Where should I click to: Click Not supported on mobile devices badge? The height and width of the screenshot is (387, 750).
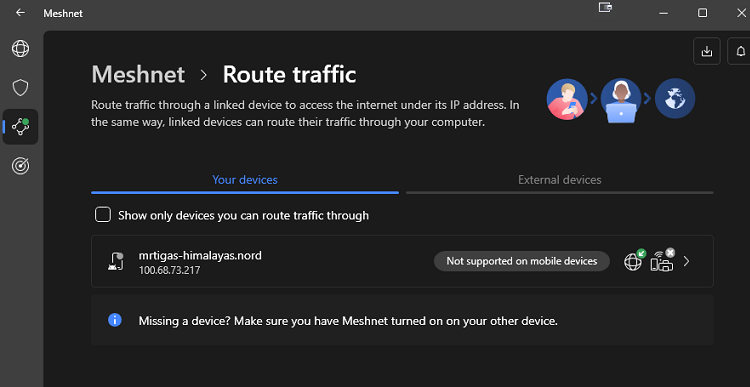pyautogui.click(x=522, y=261)
